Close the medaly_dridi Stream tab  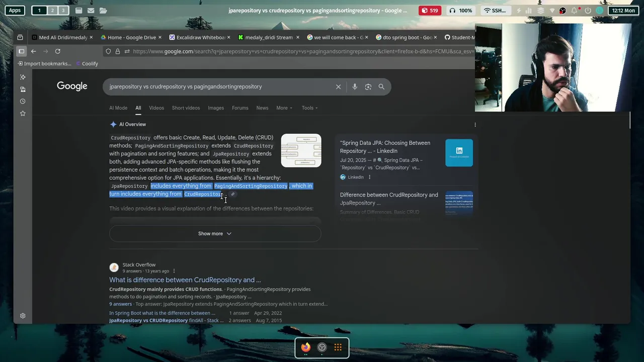click(x=298, y=37)
